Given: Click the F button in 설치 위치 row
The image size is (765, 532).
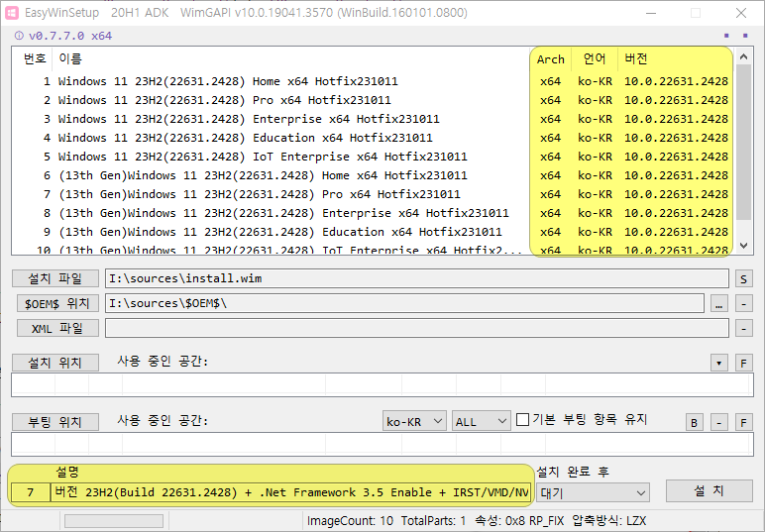Looking at the screenshot, I should pos(743,363).
